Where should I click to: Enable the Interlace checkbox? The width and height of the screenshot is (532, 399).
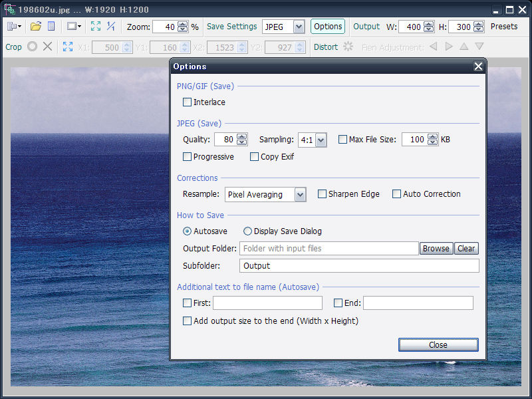(x=187, y=102)
